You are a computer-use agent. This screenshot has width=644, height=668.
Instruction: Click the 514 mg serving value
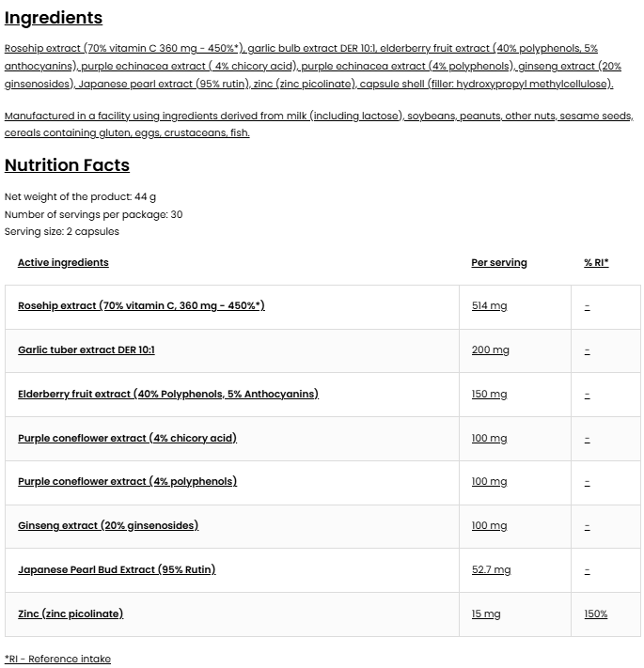pos(489,306)
